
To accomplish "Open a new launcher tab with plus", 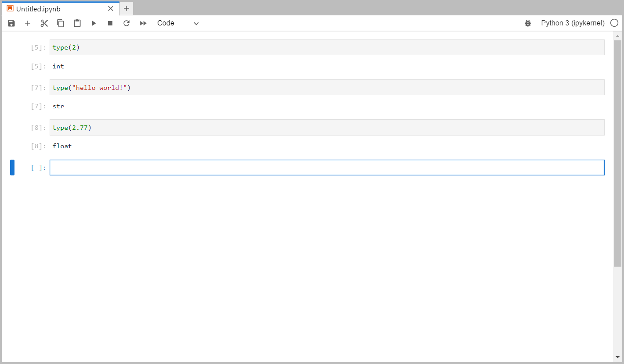I will coord(126,8).
